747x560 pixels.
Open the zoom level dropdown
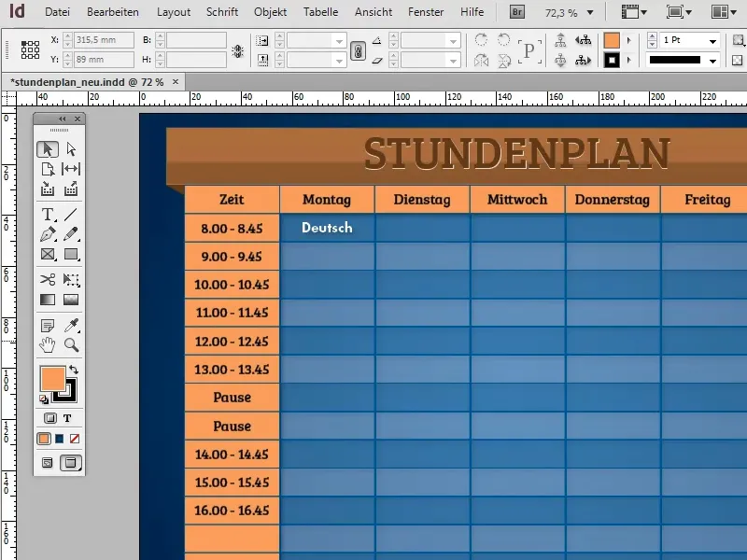(590, 13)
